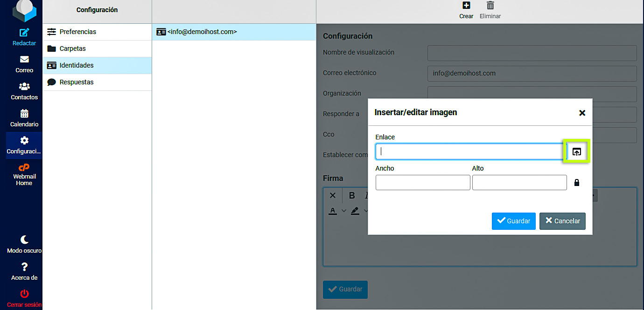Toggle Modo oscuro in the sidebar
This screenshot has width=644, height=310.
(23, 244)
